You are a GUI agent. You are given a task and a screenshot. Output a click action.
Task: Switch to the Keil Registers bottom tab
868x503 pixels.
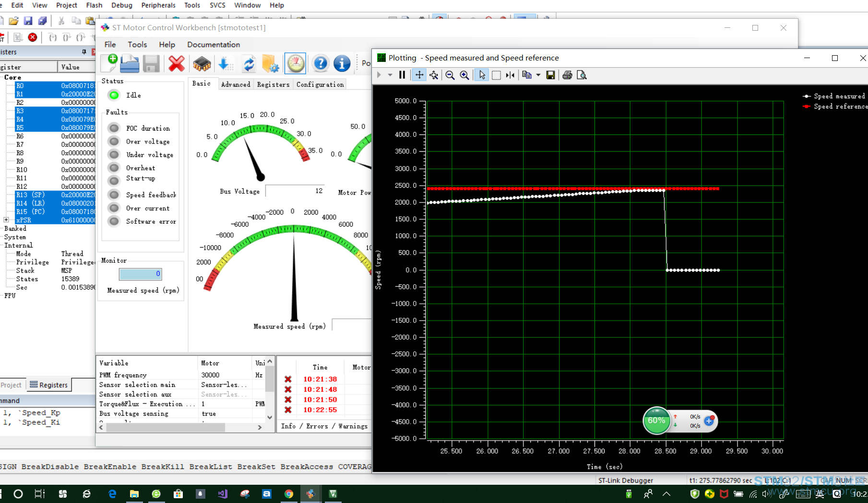[x=48, y=385]
